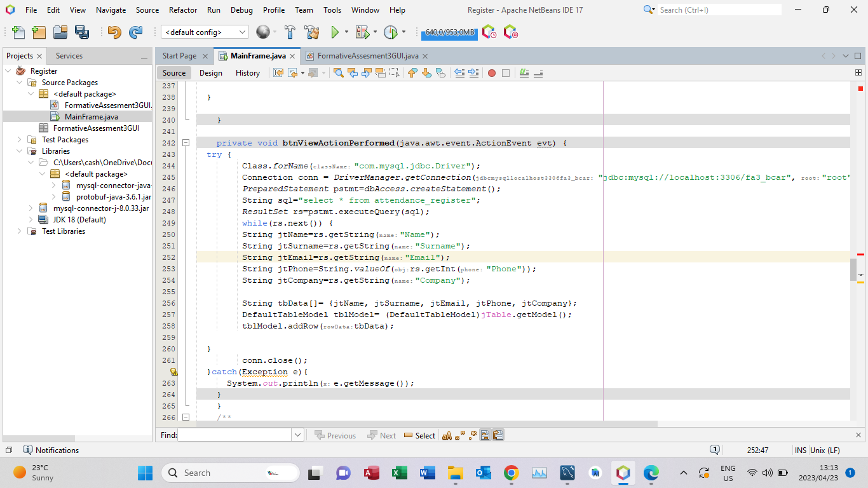Click the Undo icon in the toolbar

pos(114,32)
